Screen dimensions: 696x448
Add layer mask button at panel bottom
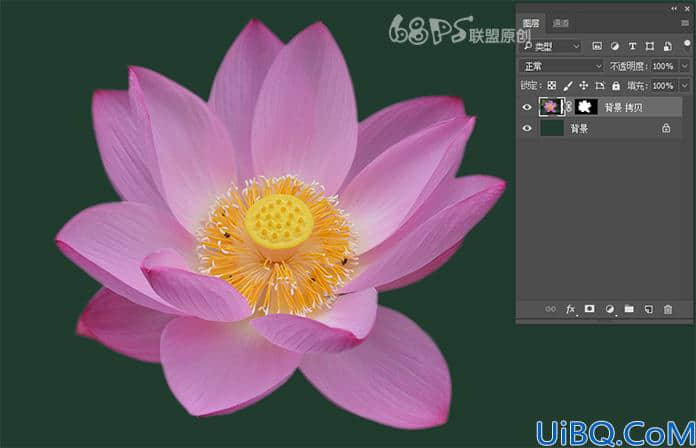click(589, 309)
